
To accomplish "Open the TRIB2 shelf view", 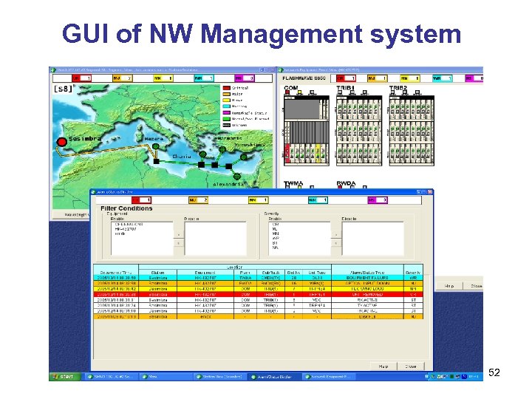I will [x=412, y=131].
